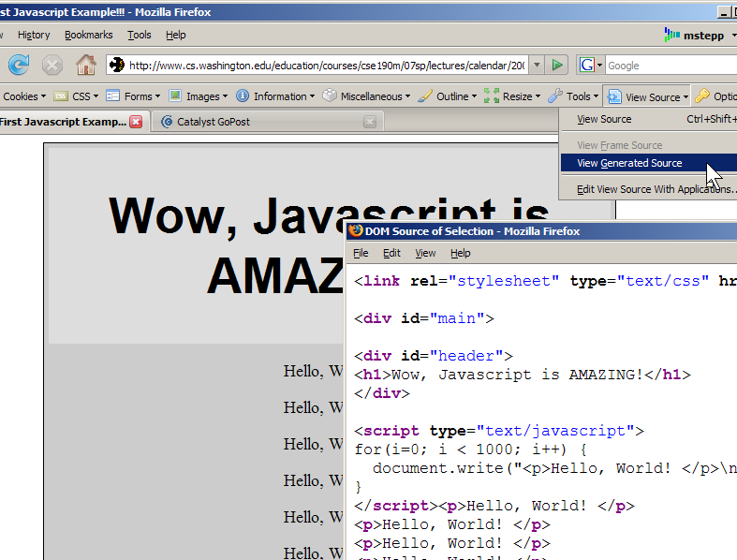
Task: Click inside the Google search field
Action: (x=670, y=66)
